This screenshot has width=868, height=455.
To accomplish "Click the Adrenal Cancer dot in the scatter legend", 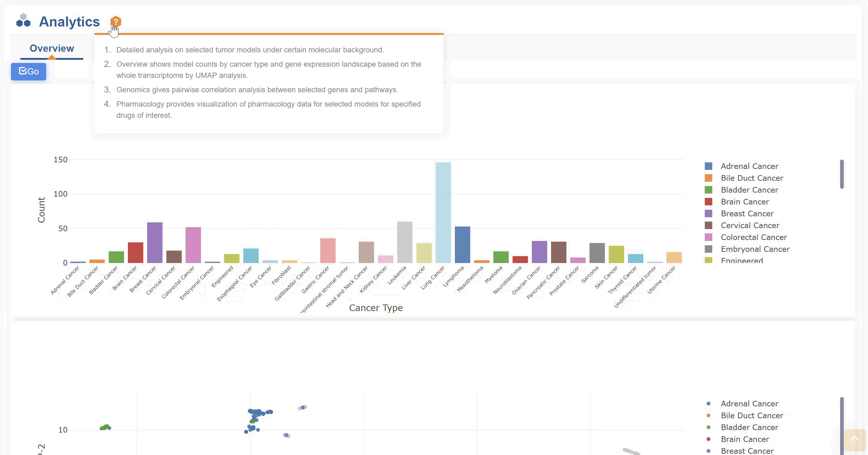I will pos(708,404).
